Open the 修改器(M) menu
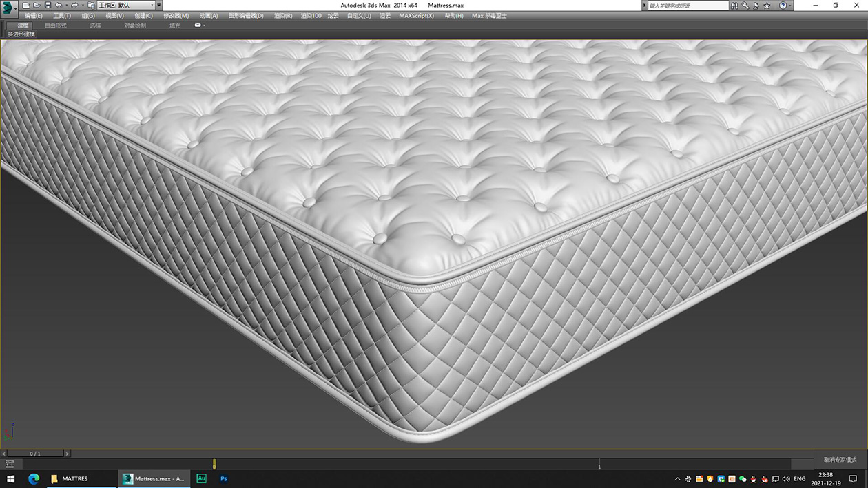868x488 pixels. [x=176, y=16]
